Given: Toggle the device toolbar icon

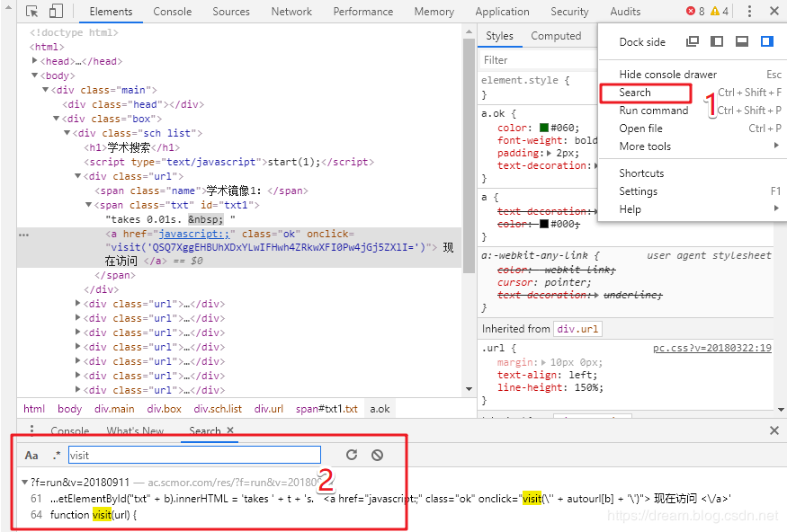Looking at the screenshot, I should (56, 11).
